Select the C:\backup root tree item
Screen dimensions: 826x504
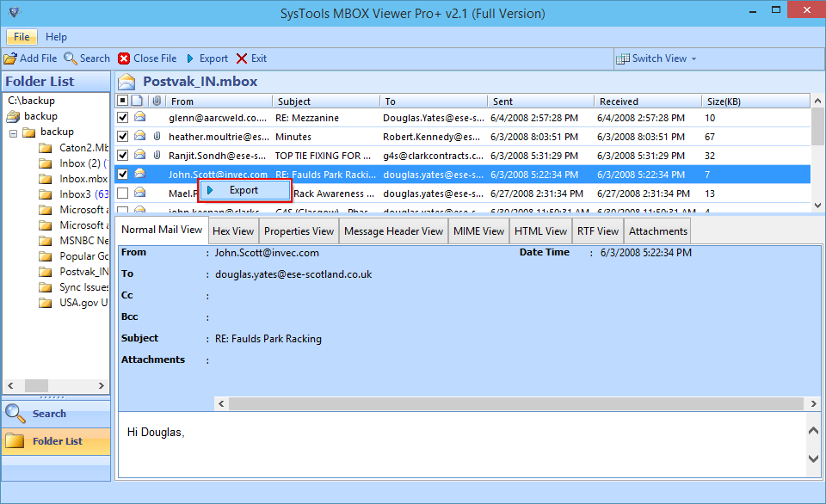point(31,101)
